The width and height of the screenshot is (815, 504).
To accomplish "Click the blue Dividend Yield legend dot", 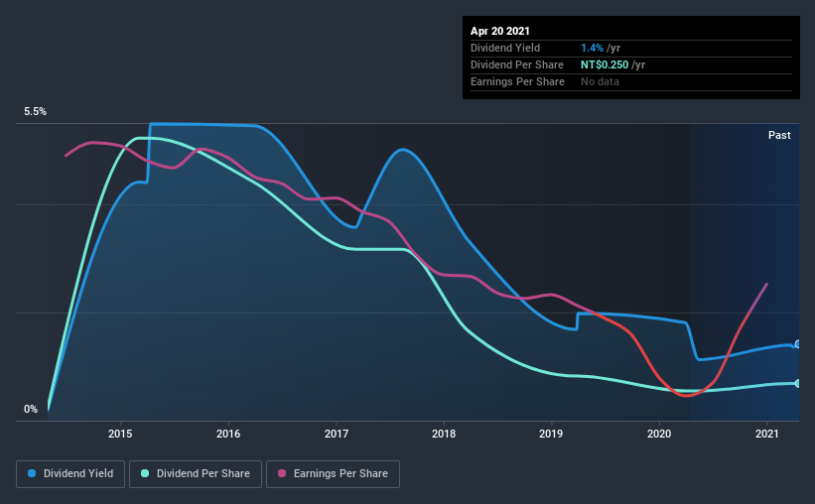I will click(32, 473).
